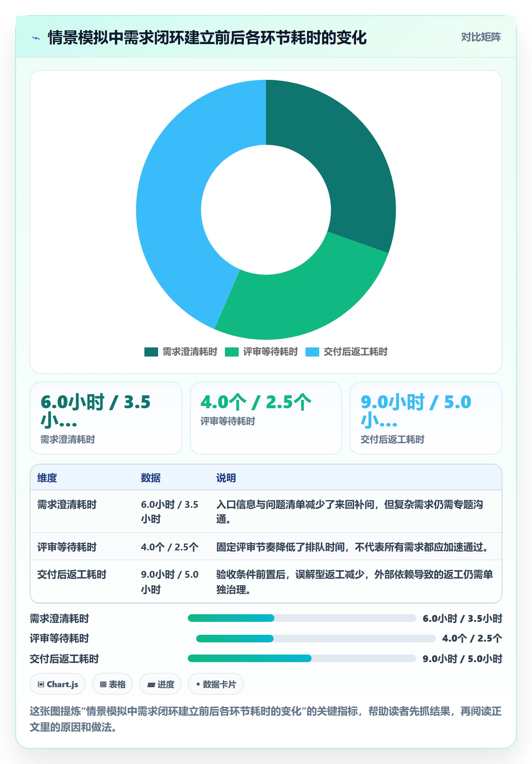Click the 维度 column header

tap(47, 478)
